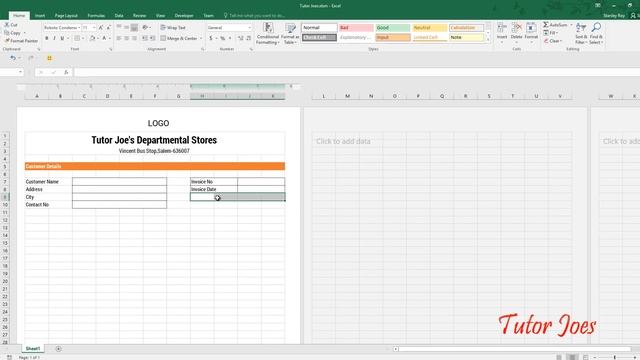Toggle Underline formatting
The width and height of the screenshot is (640, 360).
(x=62, y=38)
